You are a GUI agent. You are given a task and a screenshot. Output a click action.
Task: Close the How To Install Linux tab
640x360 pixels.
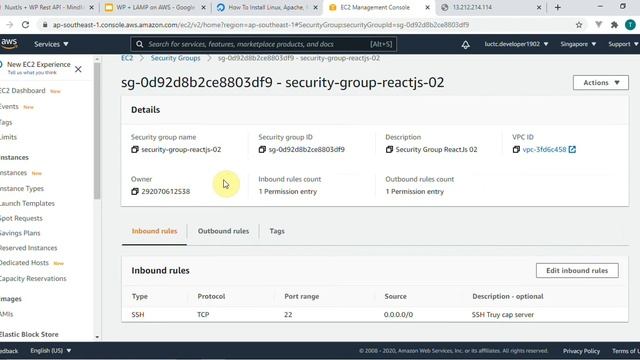click(315, 7)
